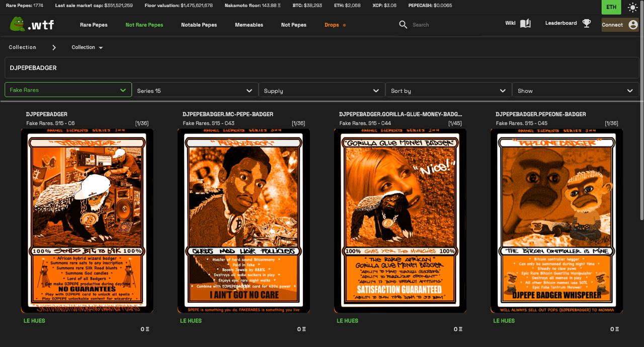The image size is (644, 347).
Task: Open the Sort by dropdown
Action: pos(448,91)
